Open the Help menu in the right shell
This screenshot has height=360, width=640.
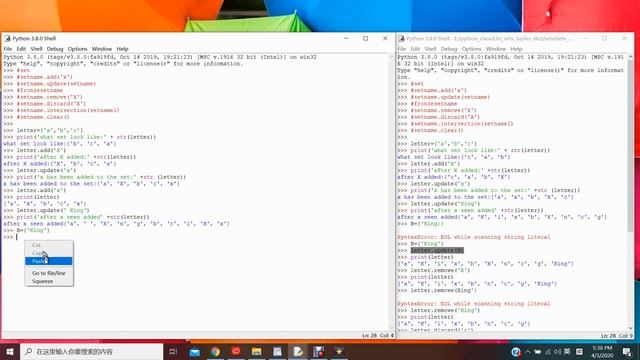(516, 49)
